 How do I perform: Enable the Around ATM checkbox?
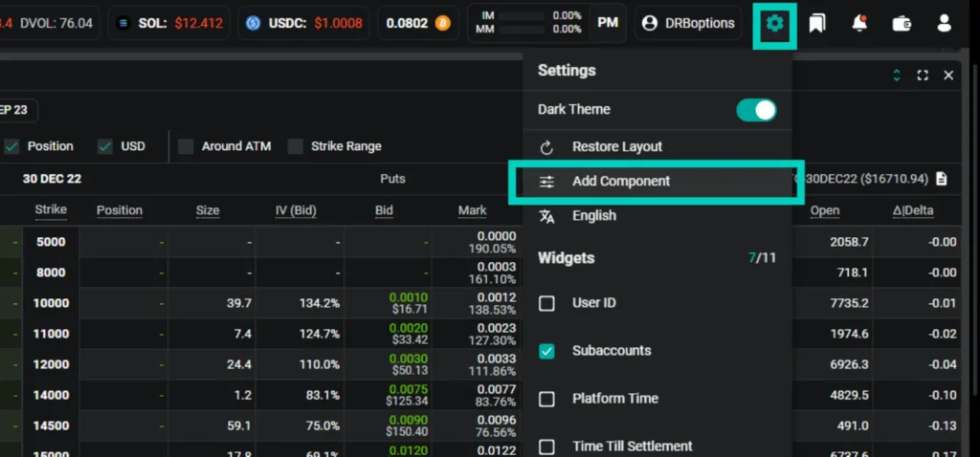186,146
